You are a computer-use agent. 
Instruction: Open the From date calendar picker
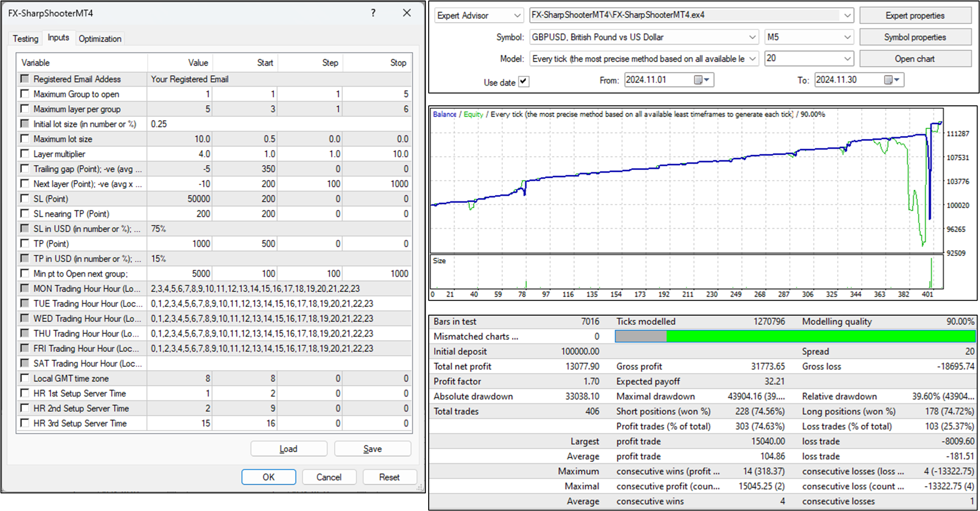click(702, 80)
